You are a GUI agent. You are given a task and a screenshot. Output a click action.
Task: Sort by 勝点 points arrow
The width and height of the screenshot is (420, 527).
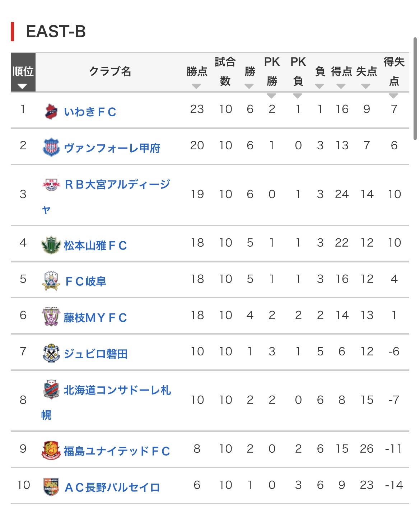(x=196, y=86)
